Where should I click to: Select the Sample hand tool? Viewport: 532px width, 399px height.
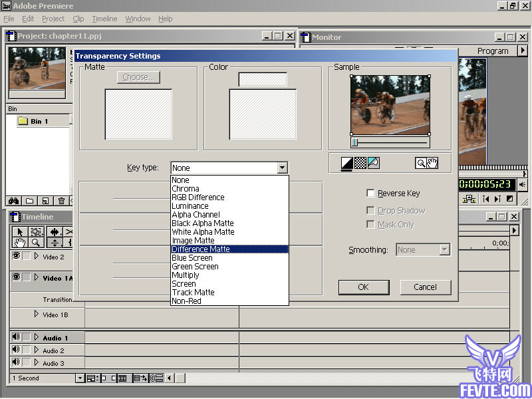432,163
